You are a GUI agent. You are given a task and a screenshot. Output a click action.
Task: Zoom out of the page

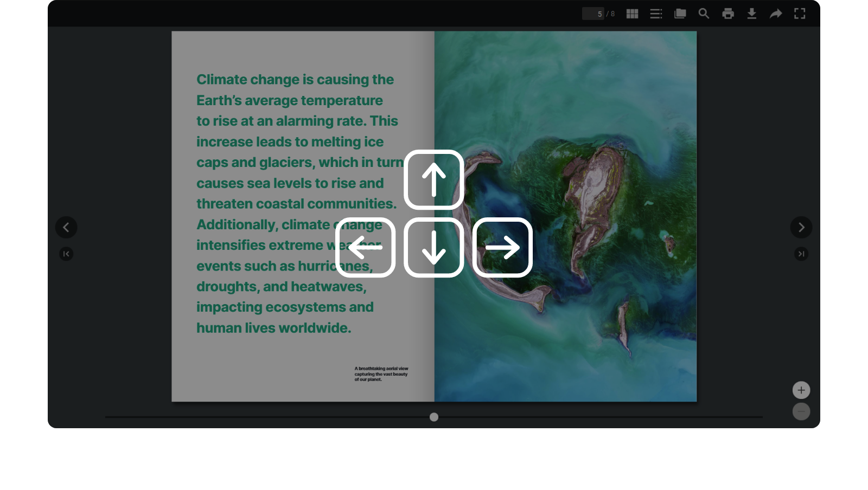click(x=801, y=411)
